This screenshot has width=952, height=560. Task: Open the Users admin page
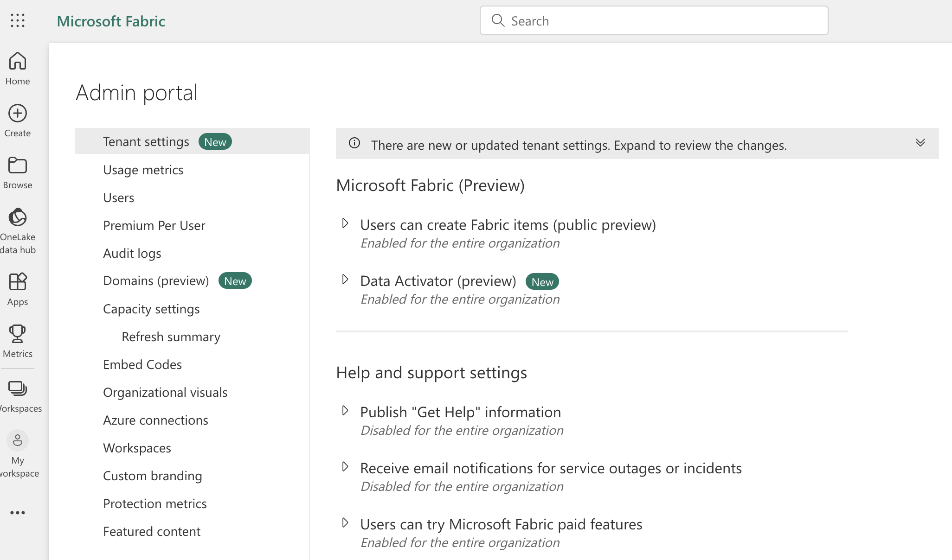coord(118,197)
